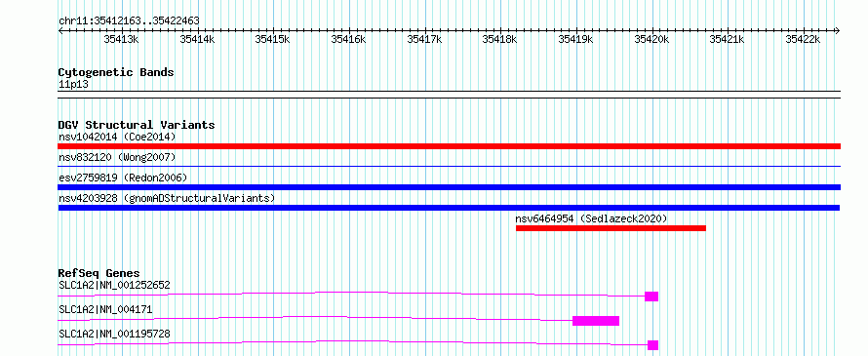Open variant label nsv1042014 (Coe2014)
The width and height of the screenshot is (868, 356).
(117, 137)
